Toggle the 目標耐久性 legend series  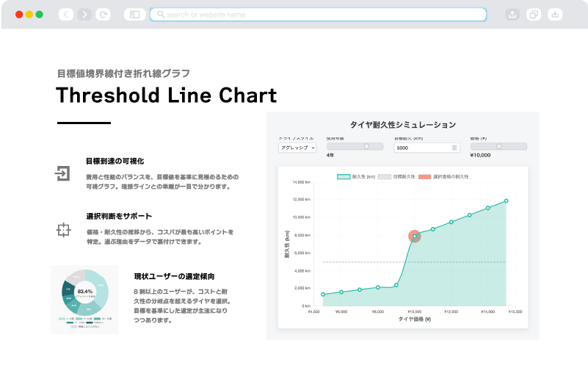point(396,177)
